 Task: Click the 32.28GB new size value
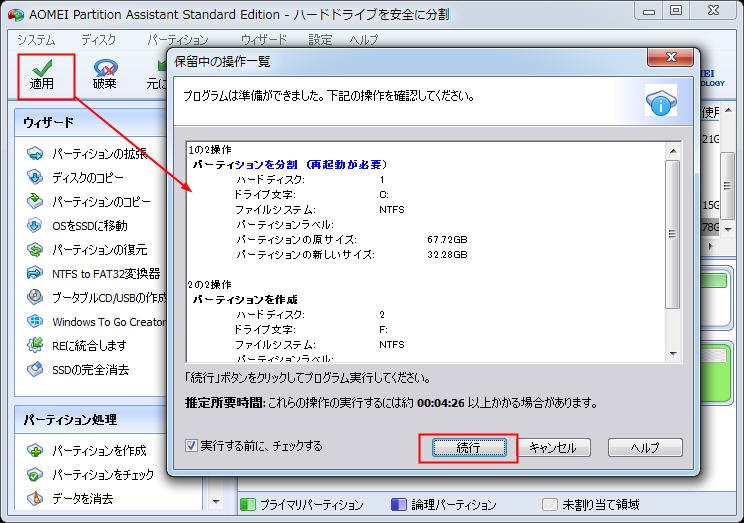[447, 254]
